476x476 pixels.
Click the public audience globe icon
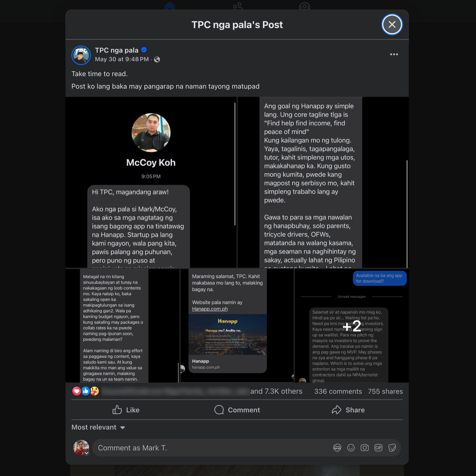[x=157, y=59]
